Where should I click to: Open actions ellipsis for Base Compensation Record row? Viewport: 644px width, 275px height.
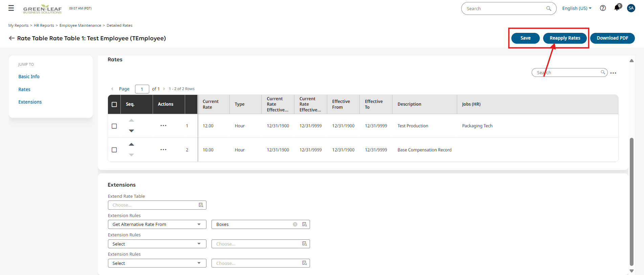click(163, 150)
